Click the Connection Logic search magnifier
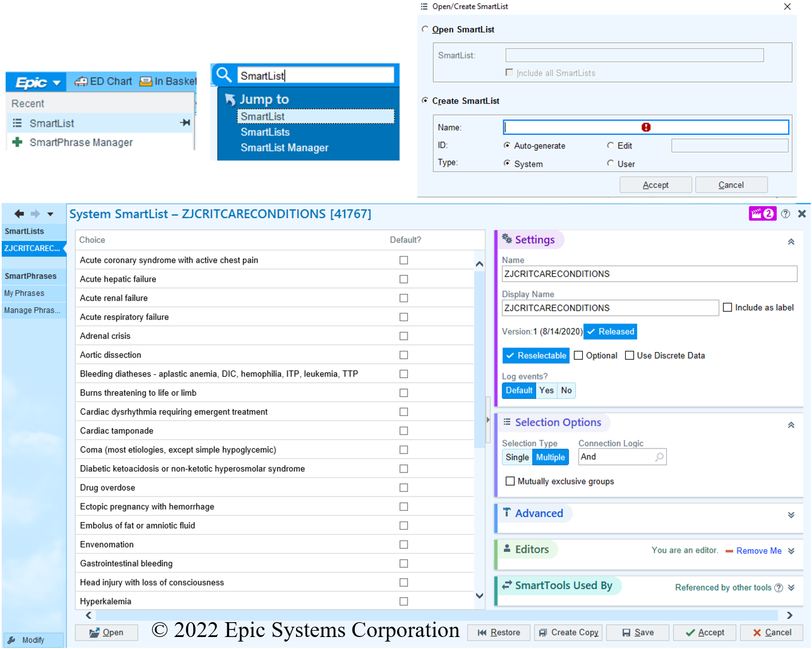The image size is (812, 649). pyautogui.click(x=659, y=457)
